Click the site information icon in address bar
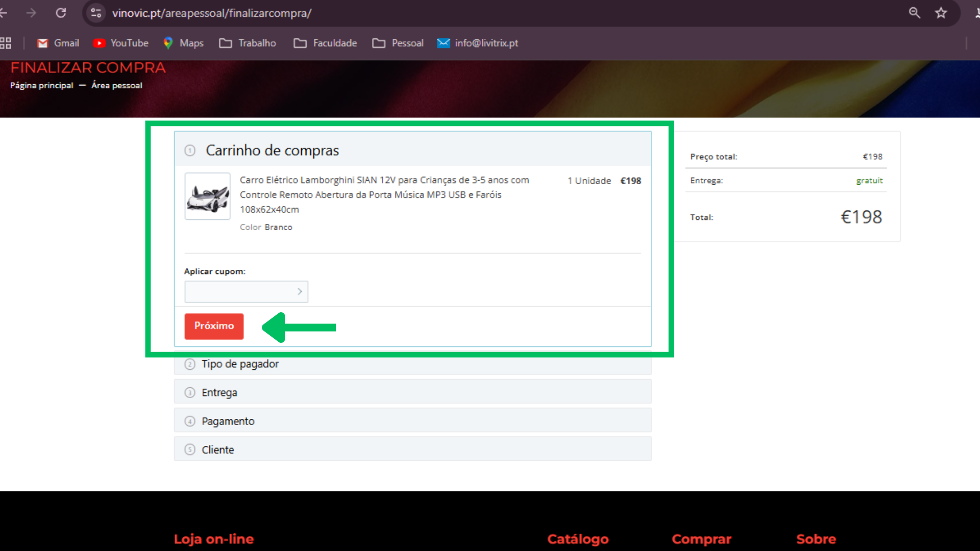 pyautogui.click(x=96, y=13)
